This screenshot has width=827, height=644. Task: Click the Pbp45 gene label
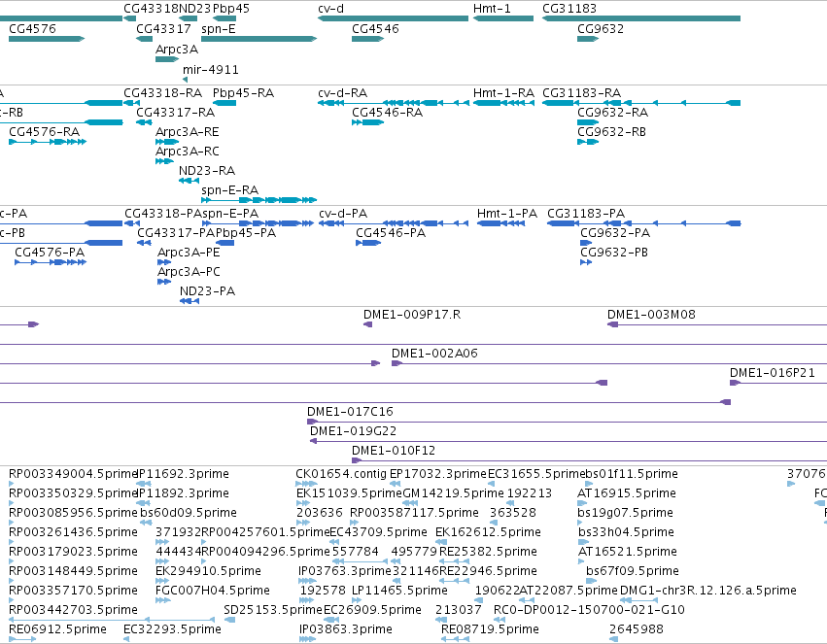231,9
